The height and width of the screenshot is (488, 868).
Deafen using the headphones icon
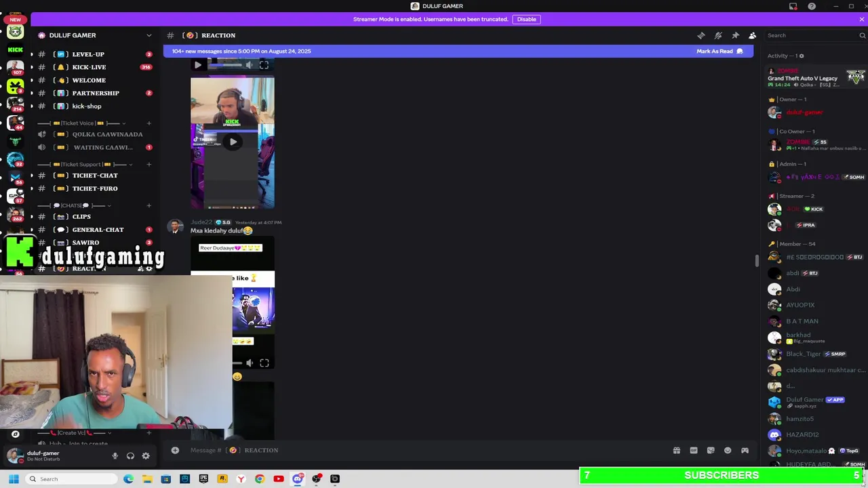[130, 456]
